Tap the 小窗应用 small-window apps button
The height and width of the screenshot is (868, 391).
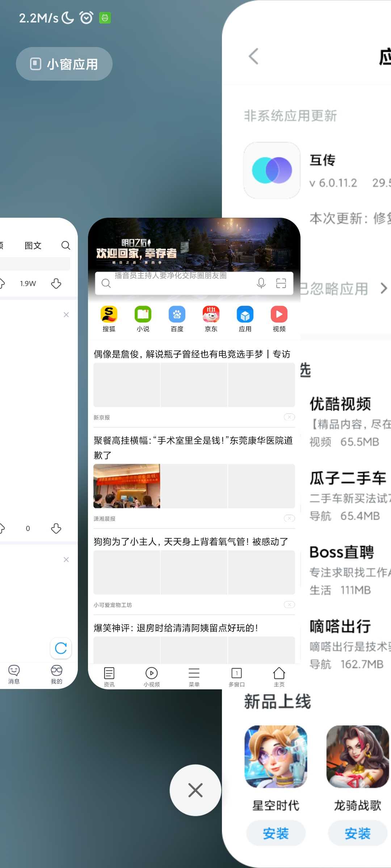pos(64,64)
